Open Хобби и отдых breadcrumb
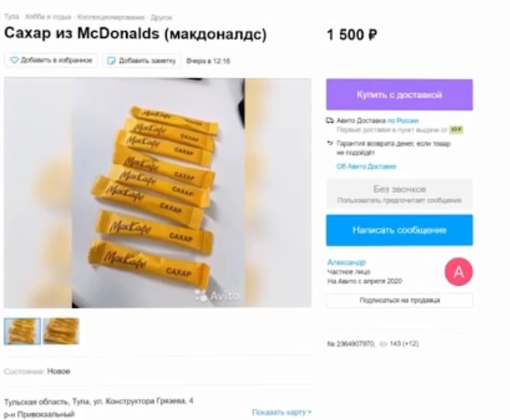The image size is (510, 420). [48, 17]
